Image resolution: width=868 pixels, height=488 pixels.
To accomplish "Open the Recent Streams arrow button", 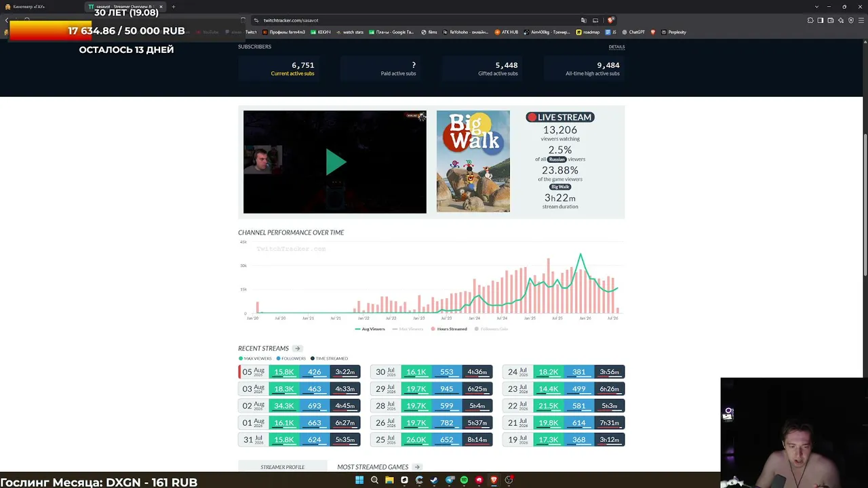I will [297, 348].
